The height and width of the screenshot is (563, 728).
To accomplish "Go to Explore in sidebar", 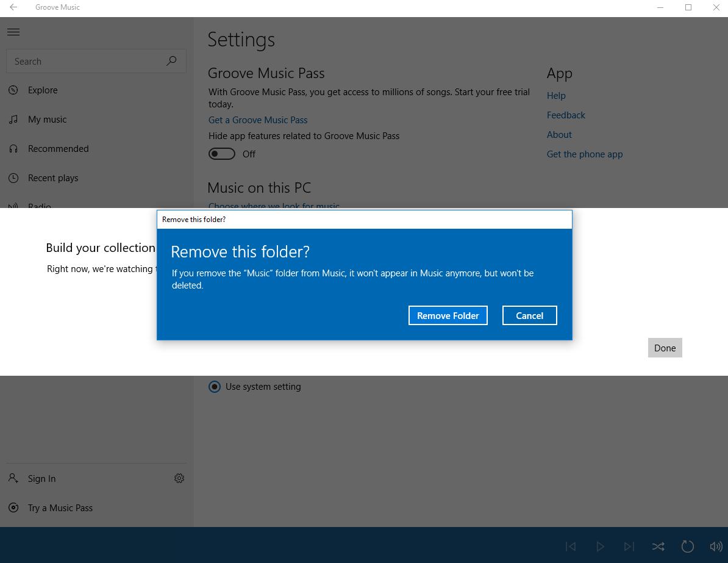I will (96, 90).
